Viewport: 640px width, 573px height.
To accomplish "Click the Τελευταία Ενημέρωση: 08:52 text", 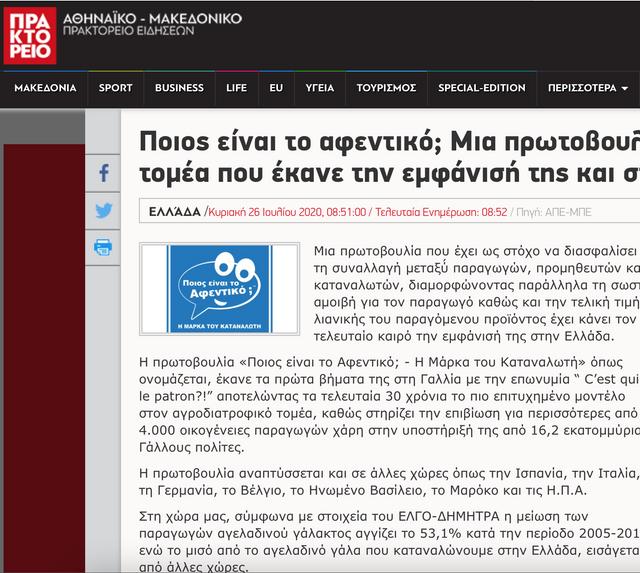I will pyautogui.click(x=441, y=212).
